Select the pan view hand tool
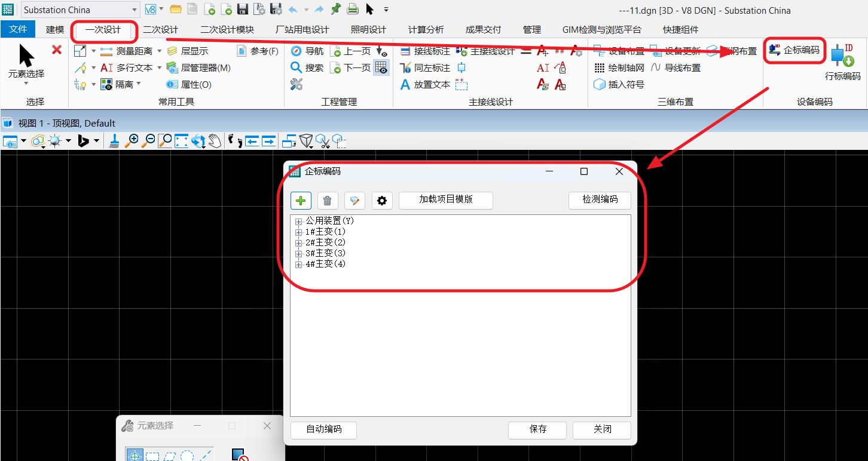 (x=215, y=141)
